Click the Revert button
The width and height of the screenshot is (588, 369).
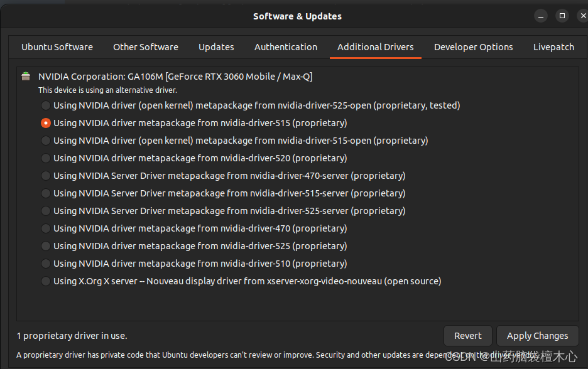pos(467,336)
